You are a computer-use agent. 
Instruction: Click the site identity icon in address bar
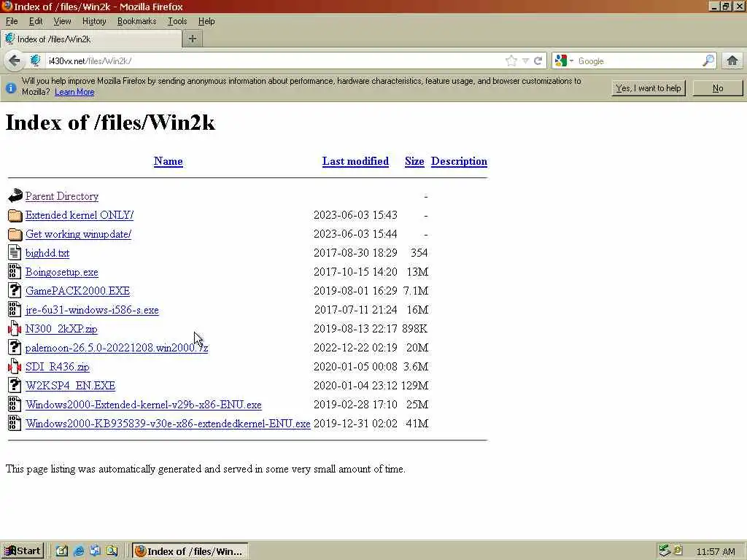(x=35, y=61)
